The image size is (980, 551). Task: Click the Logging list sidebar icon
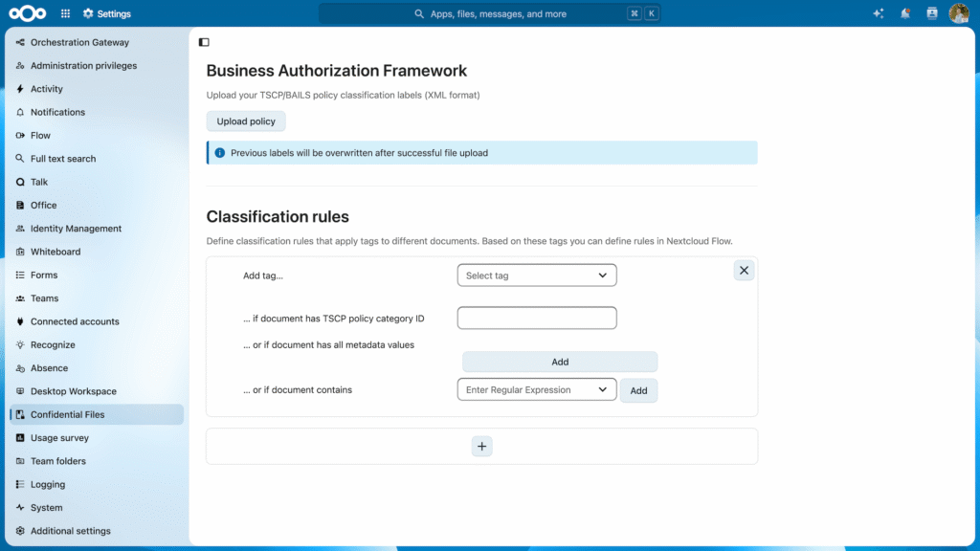tap(20, 484)
